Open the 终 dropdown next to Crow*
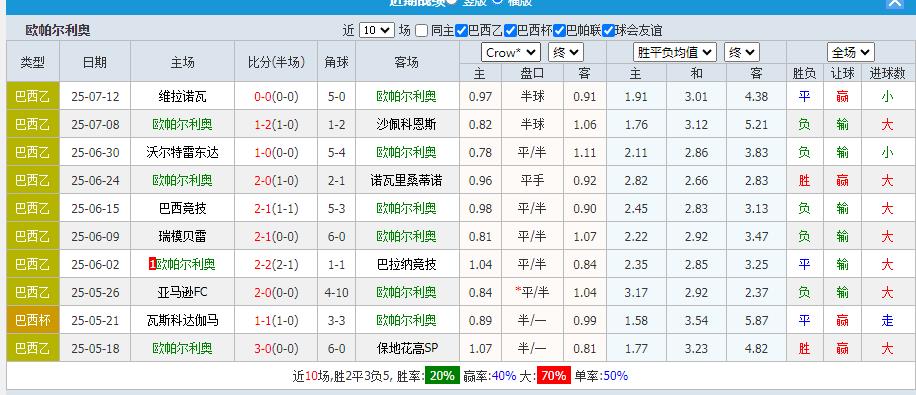 [x=565, y=53]
